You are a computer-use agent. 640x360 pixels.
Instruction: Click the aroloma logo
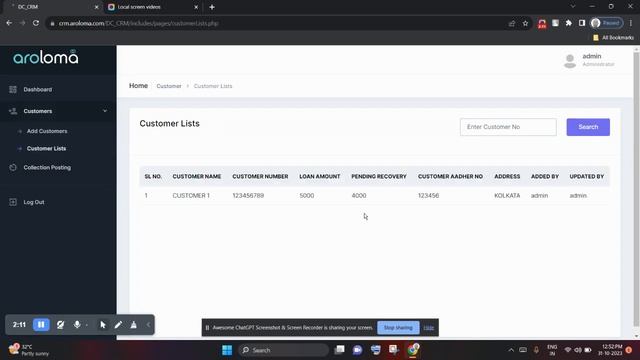click(x=45, y=57)
